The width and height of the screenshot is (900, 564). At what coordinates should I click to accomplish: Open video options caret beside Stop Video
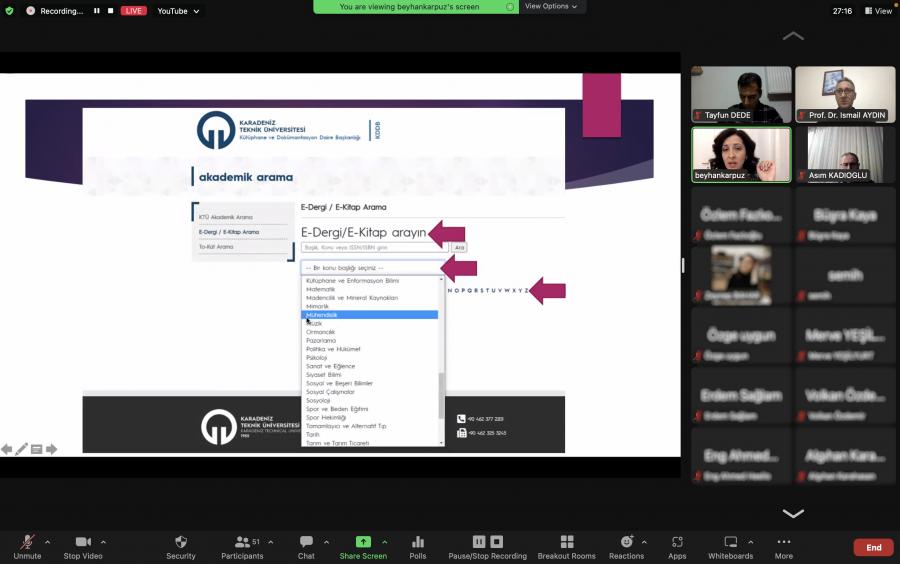coord(103,542)
